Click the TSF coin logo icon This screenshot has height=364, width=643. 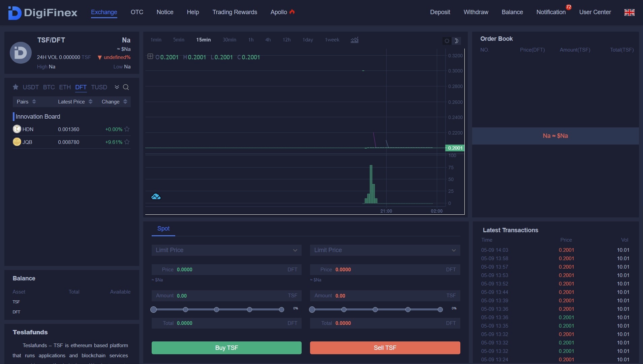pyautogui.click(x=21, y=53)
